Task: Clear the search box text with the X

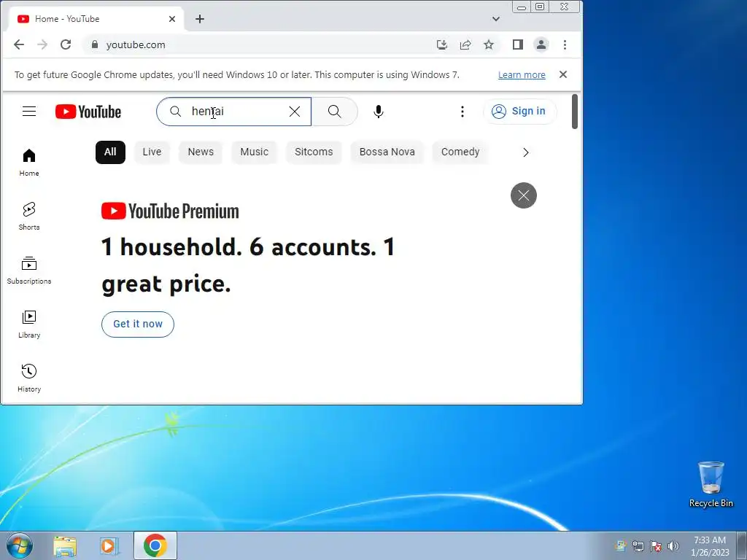Action: 295,112
